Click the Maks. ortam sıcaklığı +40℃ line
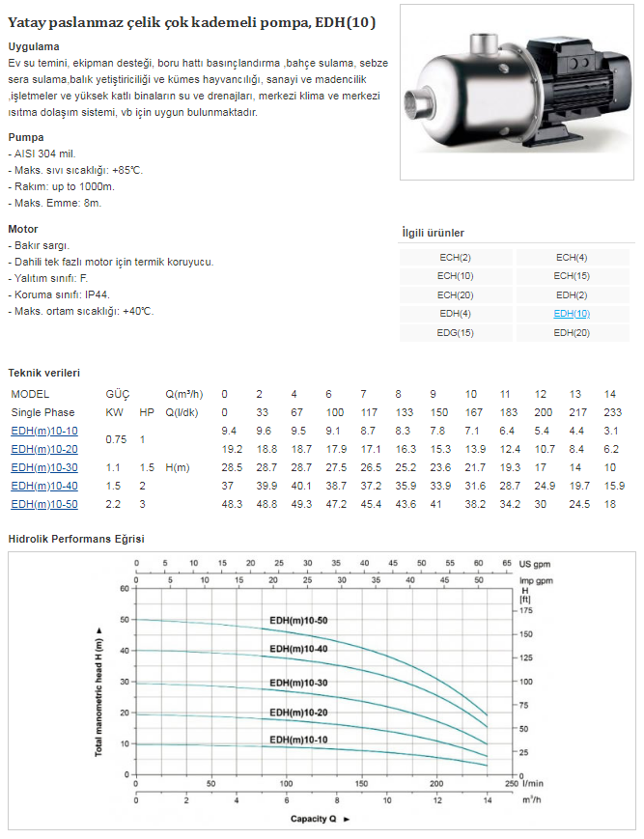644x839 pixels. point(81,312)
